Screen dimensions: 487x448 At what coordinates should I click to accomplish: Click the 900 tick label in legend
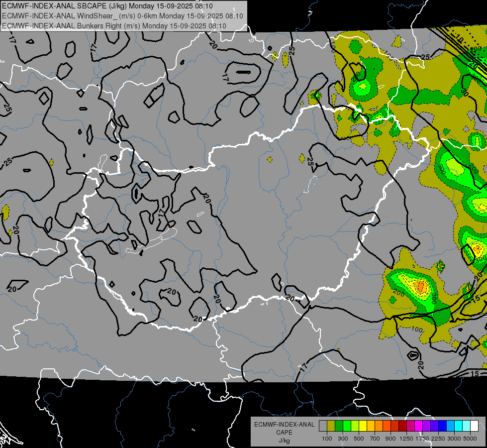coord(390,439)
